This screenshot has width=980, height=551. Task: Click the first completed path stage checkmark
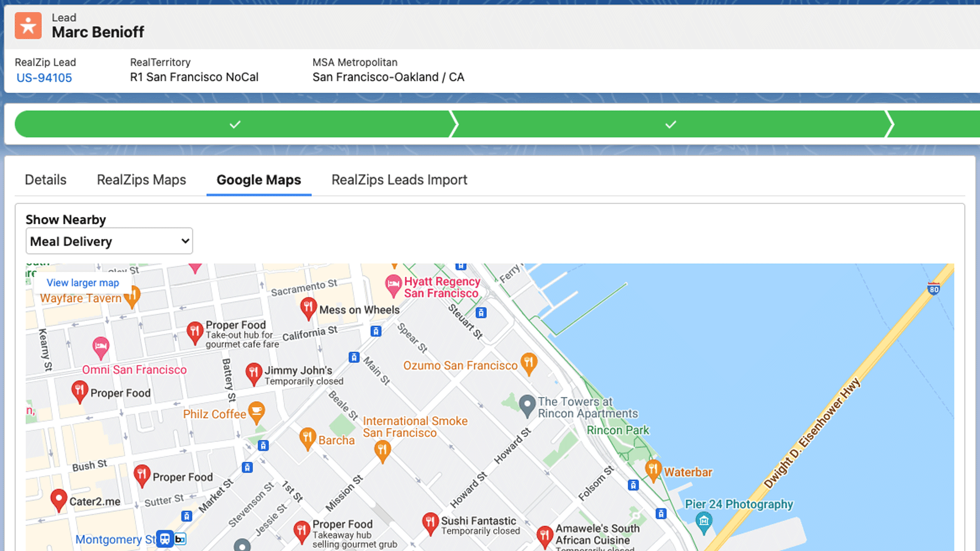pos(234,124)
